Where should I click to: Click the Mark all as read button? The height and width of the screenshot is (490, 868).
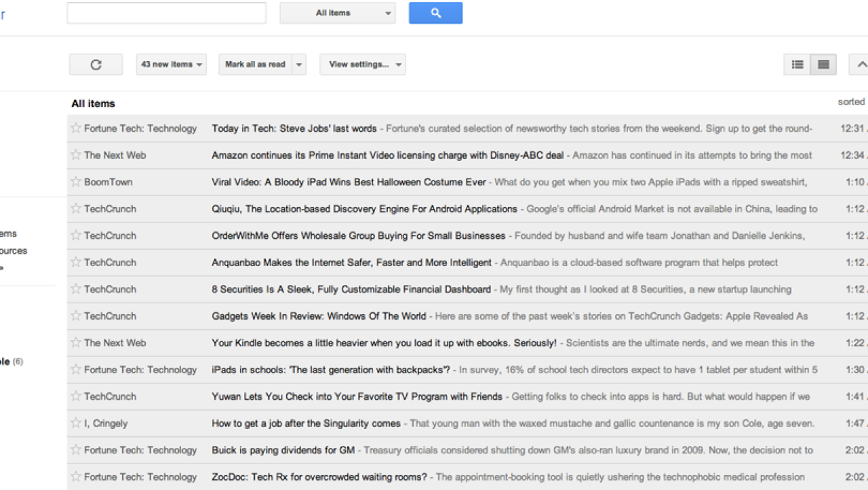pos(256,64)
